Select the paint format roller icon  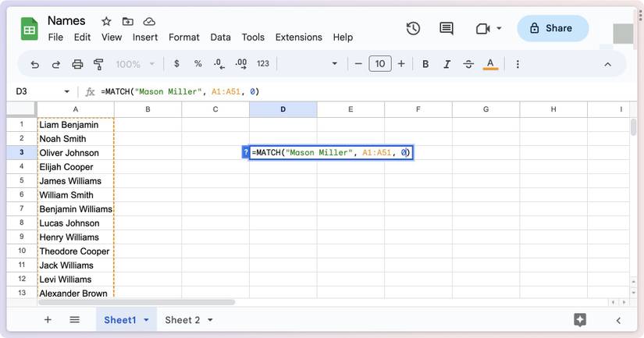98,64
